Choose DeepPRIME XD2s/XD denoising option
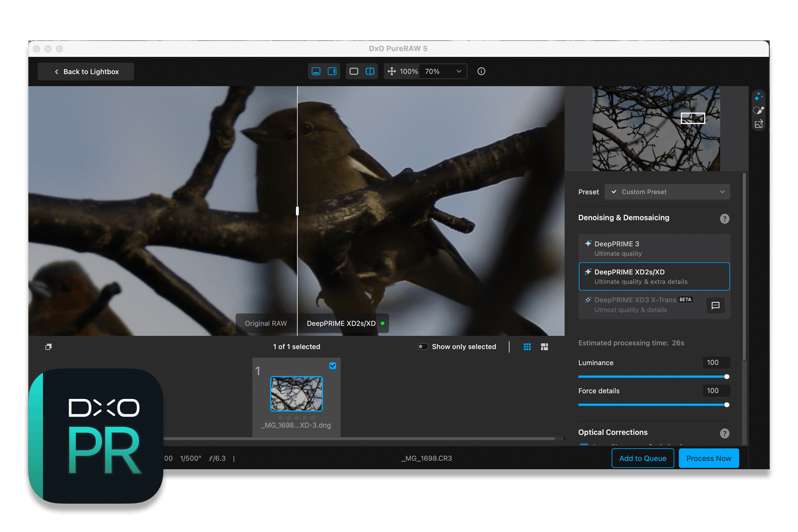The height and width of the screenshot is (532, 798). [654, 277]
